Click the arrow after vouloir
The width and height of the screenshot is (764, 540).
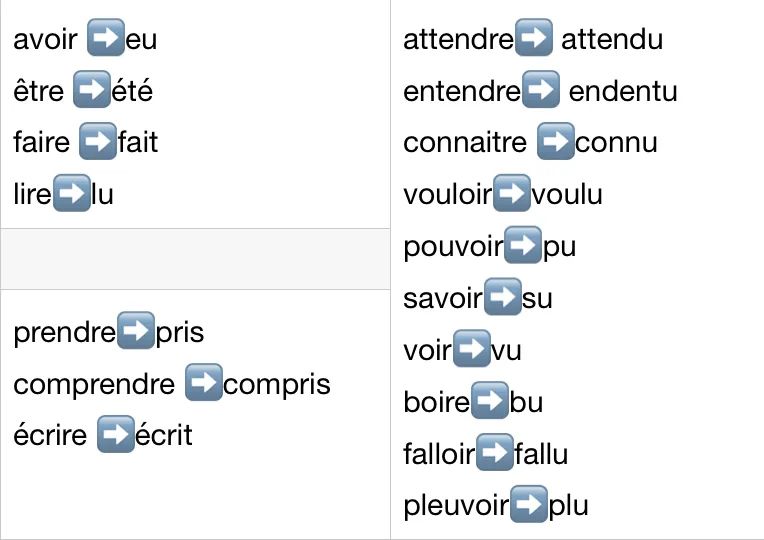coord(512,193)
